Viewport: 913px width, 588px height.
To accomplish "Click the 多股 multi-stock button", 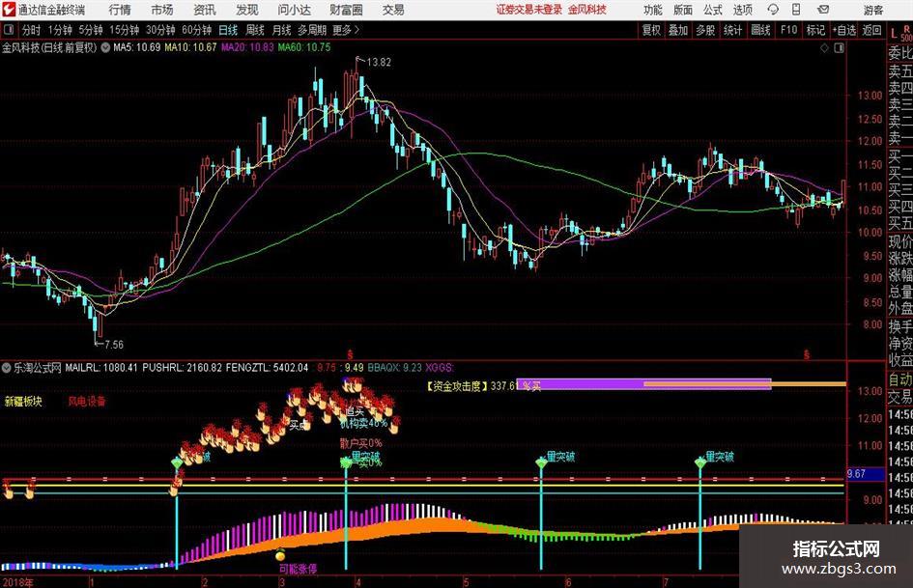I will (705, 30).
